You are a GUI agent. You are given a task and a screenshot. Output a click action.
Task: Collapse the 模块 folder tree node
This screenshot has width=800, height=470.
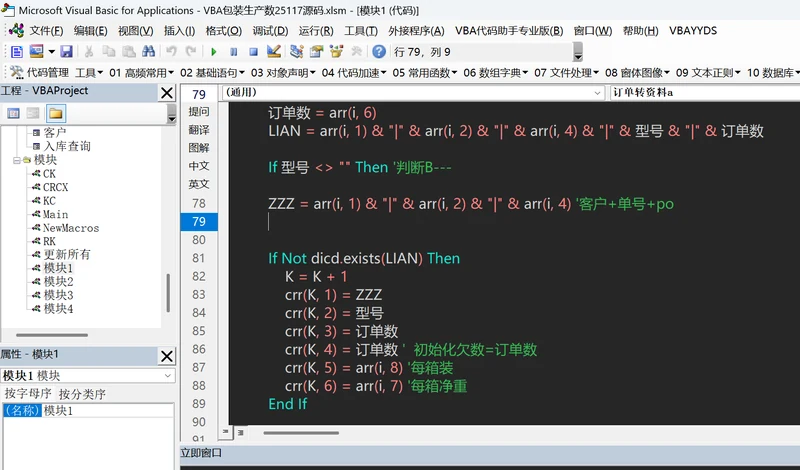[x=16, y=160]
